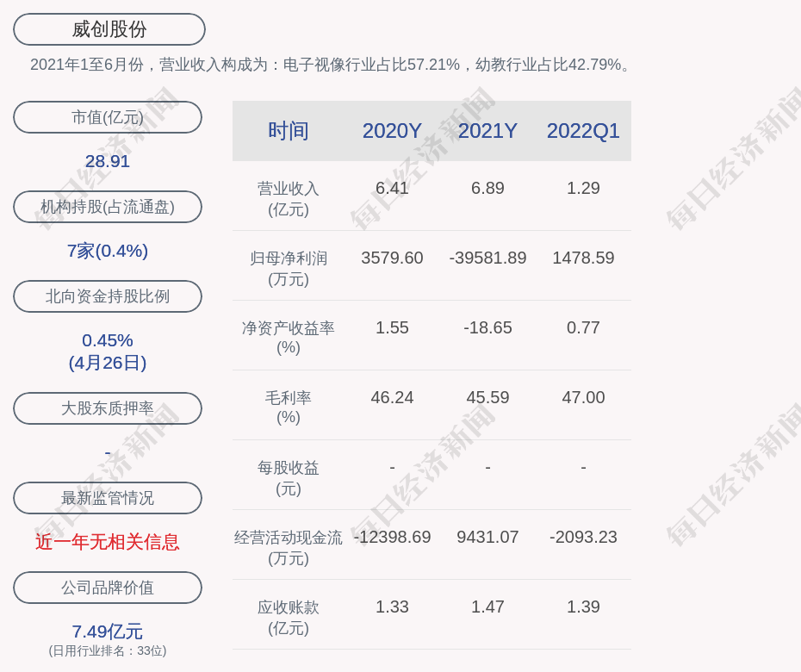Click the 净资产收益率(%) row label

click(289, 337)
